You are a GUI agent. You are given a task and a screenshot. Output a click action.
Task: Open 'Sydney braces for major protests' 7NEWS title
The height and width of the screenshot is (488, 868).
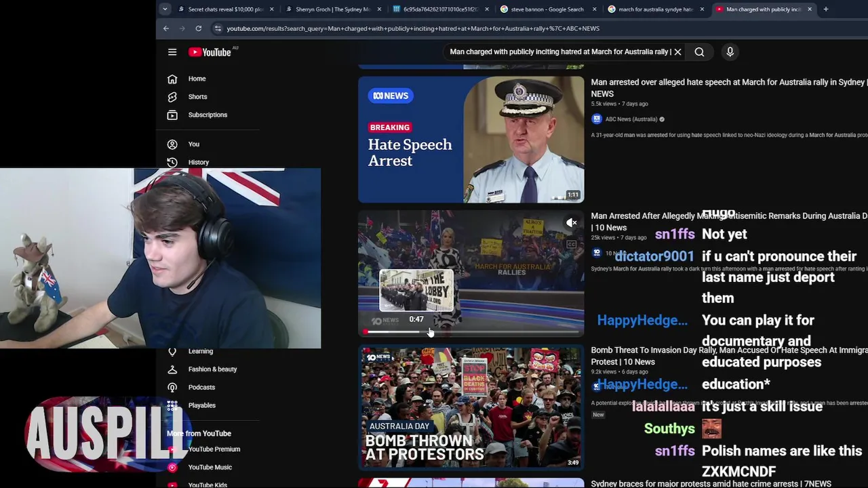tap(711, 484)
